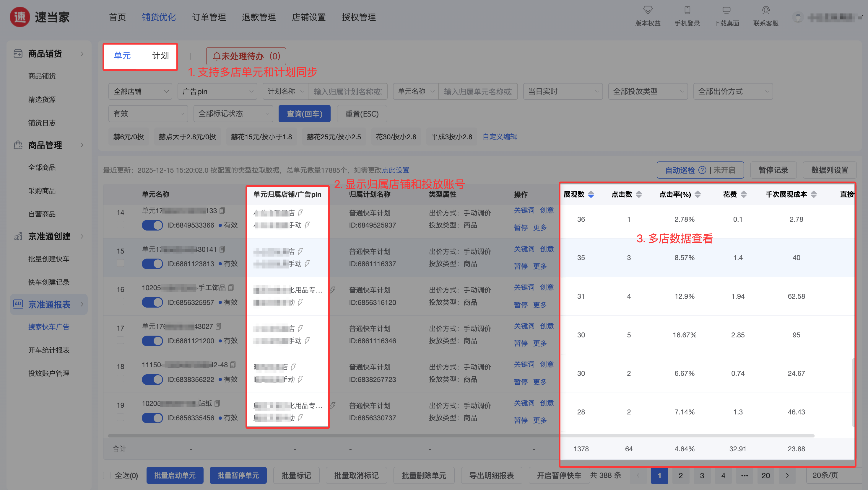Screen dimensions: 868x490
Task: Open the 订单管理 top menu
Action: pos(209,17)
